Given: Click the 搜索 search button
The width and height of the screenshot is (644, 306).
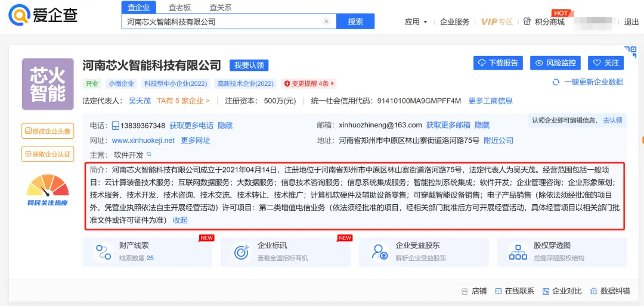Looking at the screenshot, I should point(355,22).
